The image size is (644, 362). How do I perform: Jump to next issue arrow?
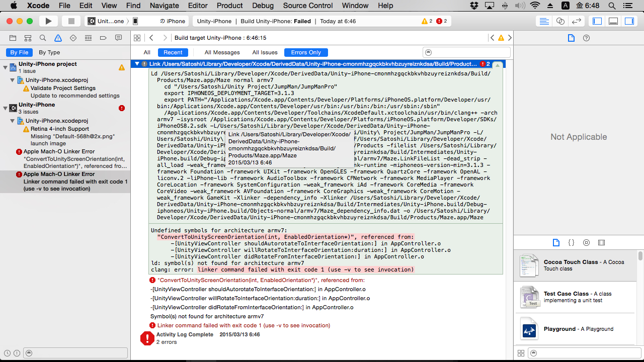click(x=510, y=38)
